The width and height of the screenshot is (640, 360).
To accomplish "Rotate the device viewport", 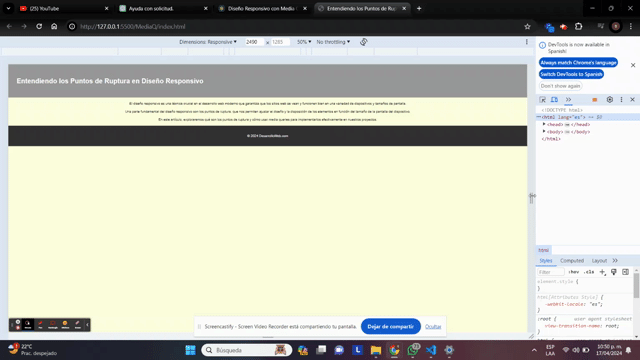I will pos(364,42).
